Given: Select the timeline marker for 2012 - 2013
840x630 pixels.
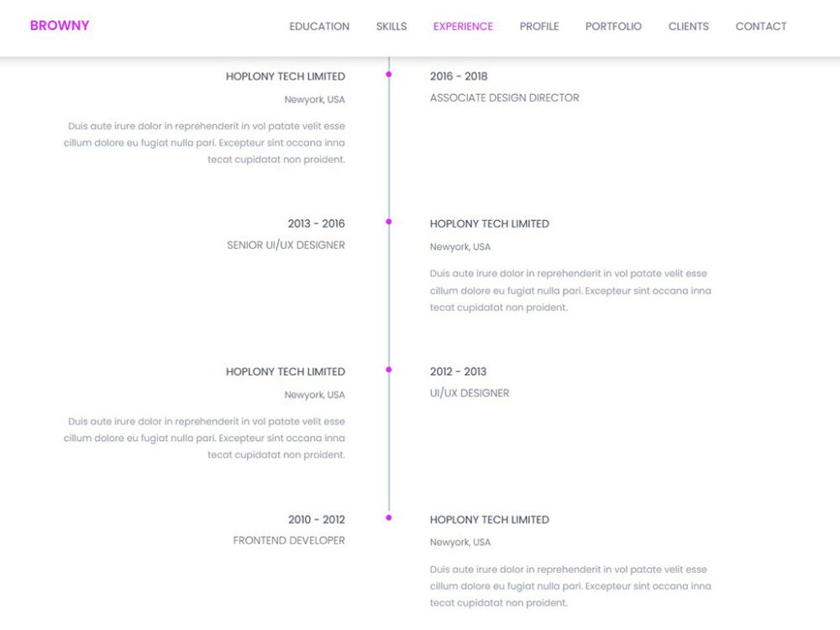Looking at the screenshot, I should coord(388,369).
